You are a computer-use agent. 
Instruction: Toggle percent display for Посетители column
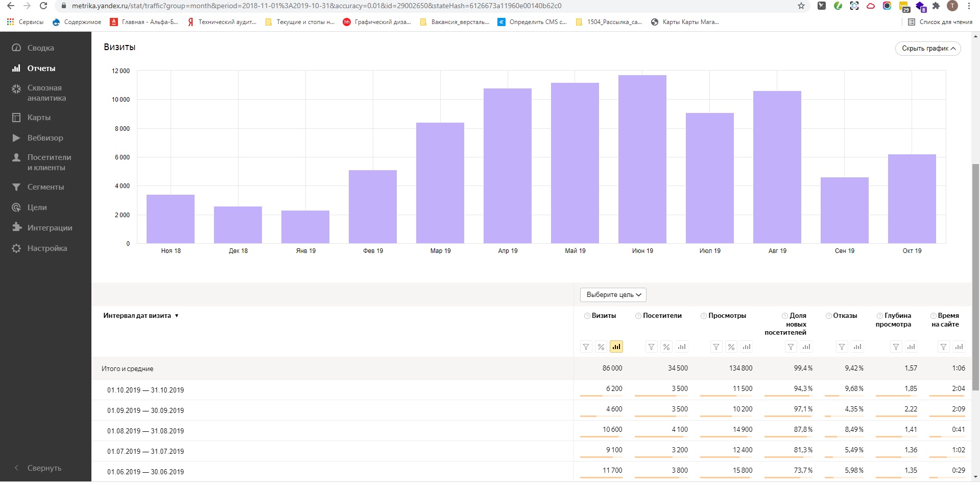[666, 347]
